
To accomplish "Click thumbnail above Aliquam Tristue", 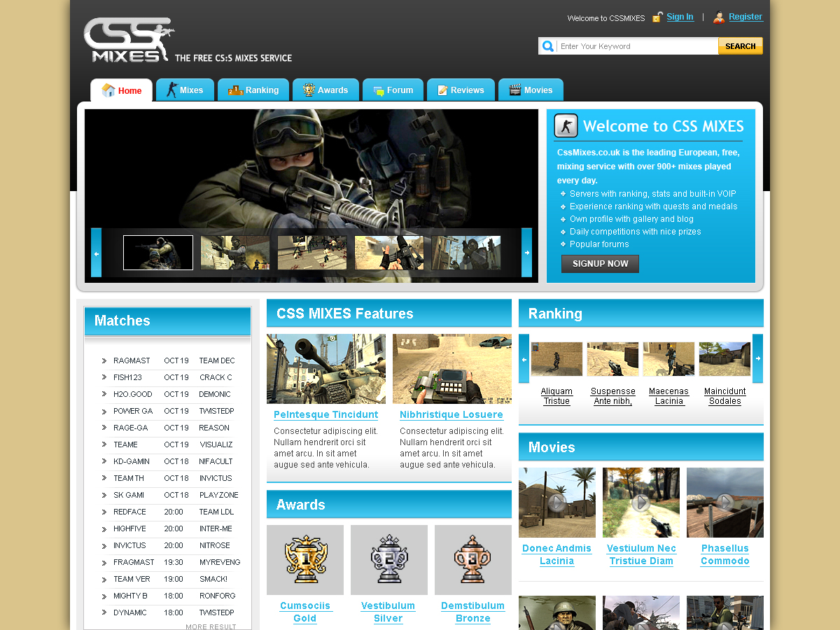I will tap(557, 359).
